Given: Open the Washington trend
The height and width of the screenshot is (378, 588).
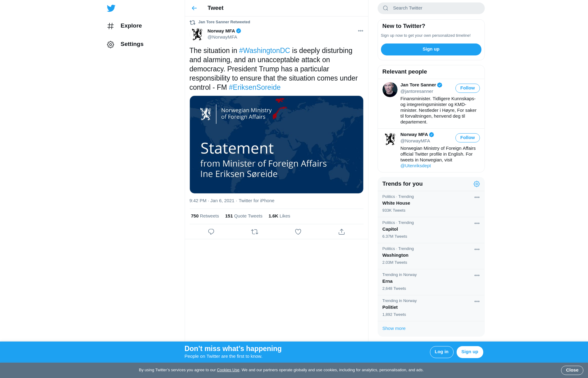Looking at the screenshot, I should coord(431,256).
